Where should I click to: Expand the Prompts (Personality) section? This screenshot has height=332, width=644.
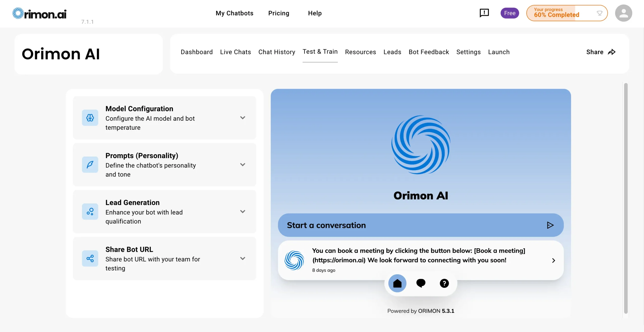coord(243,164)
